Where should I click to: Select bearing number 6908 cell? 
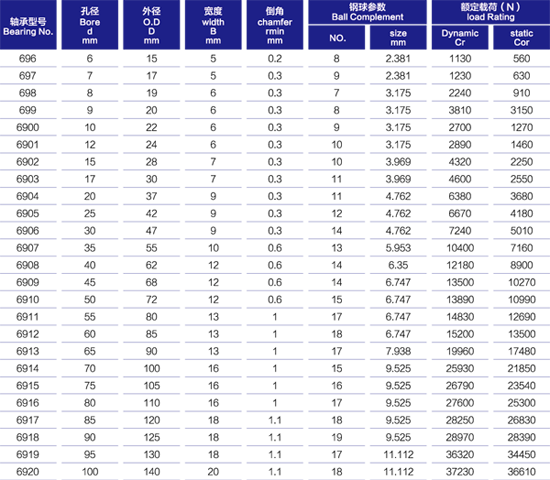(28, 265)
